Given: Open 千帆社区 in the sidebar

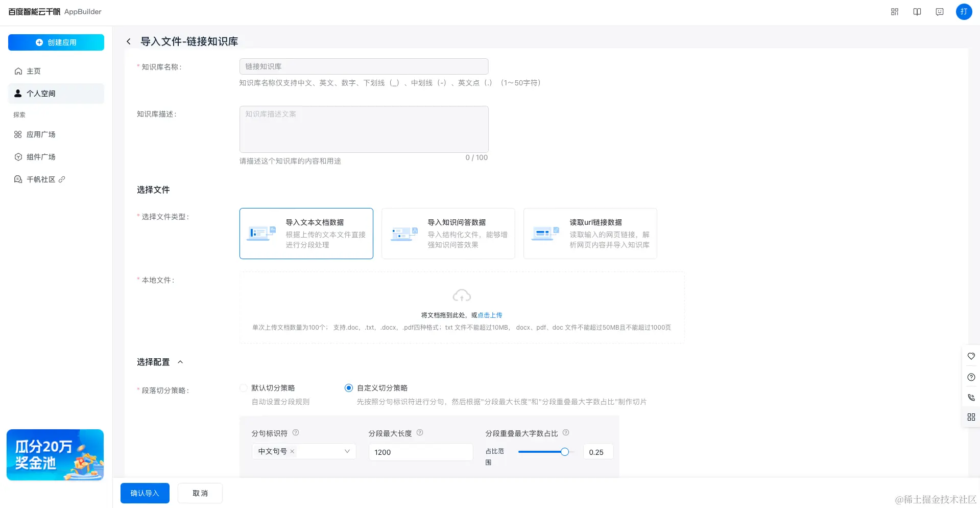Looking at the screenshot, I should tap(56, 179).
